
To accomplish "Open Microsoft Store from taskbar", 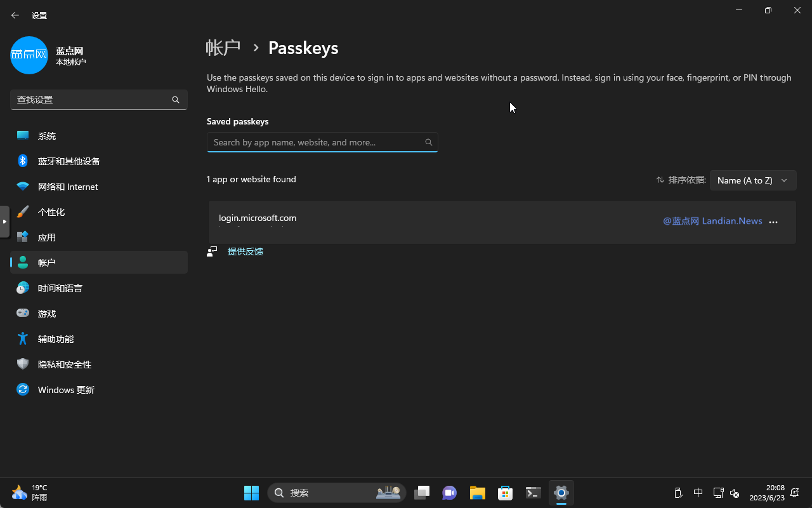I will point(506,493).
